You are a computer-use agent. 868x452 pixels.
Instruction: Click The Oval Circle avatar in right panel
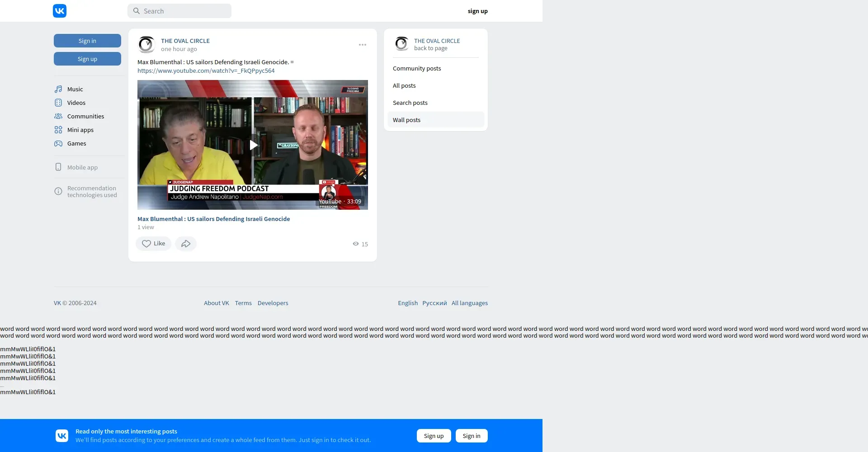click(401, 44)
